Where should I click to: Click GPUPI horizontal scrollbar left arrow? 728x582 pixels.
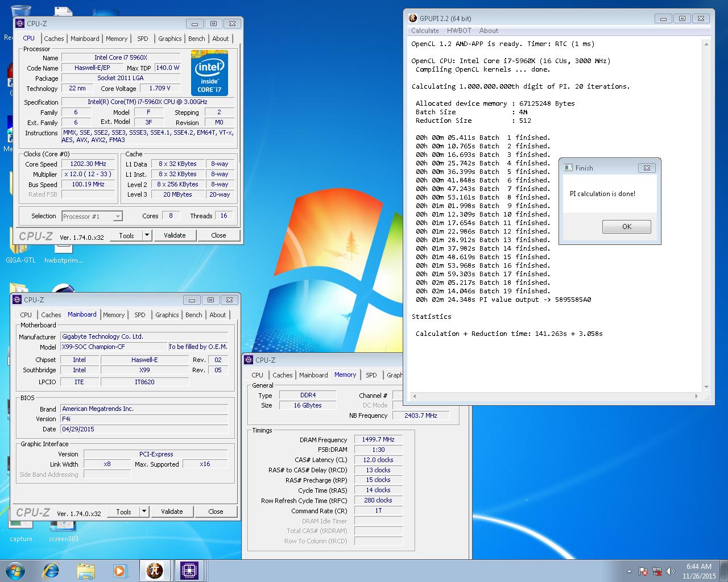click(x=413, y=396)
